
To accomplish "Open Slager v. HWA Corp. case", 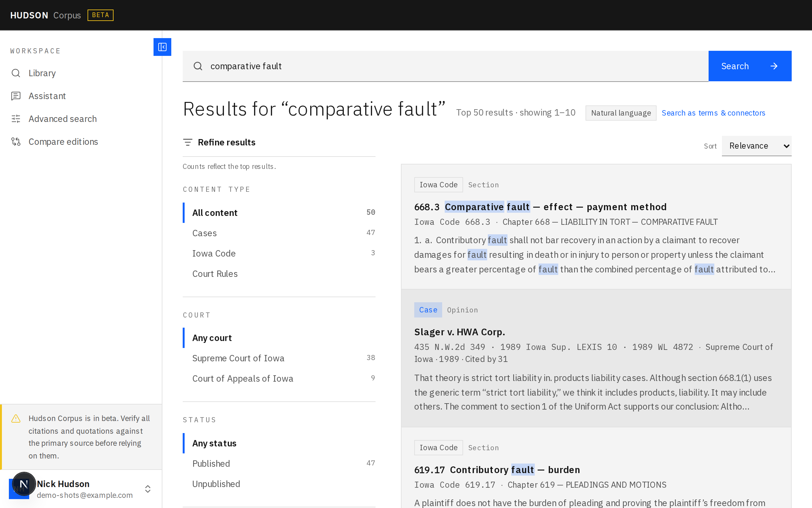I will tap(459, 332).
